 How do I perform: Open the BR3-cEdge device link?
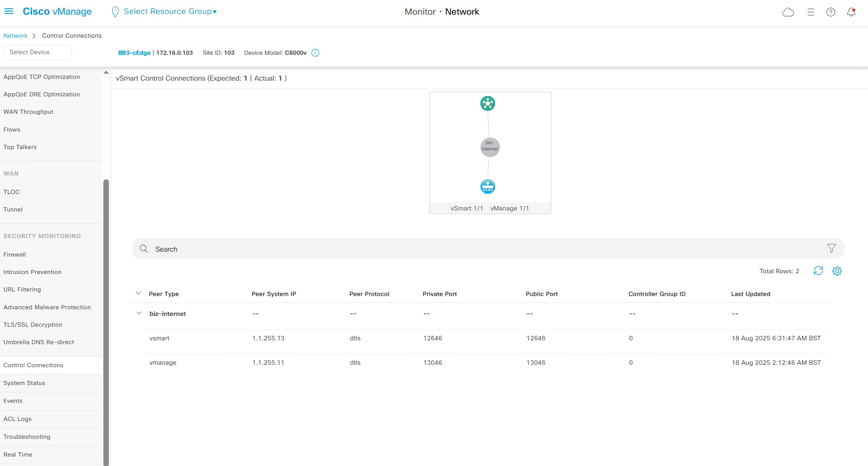[134, 53]
